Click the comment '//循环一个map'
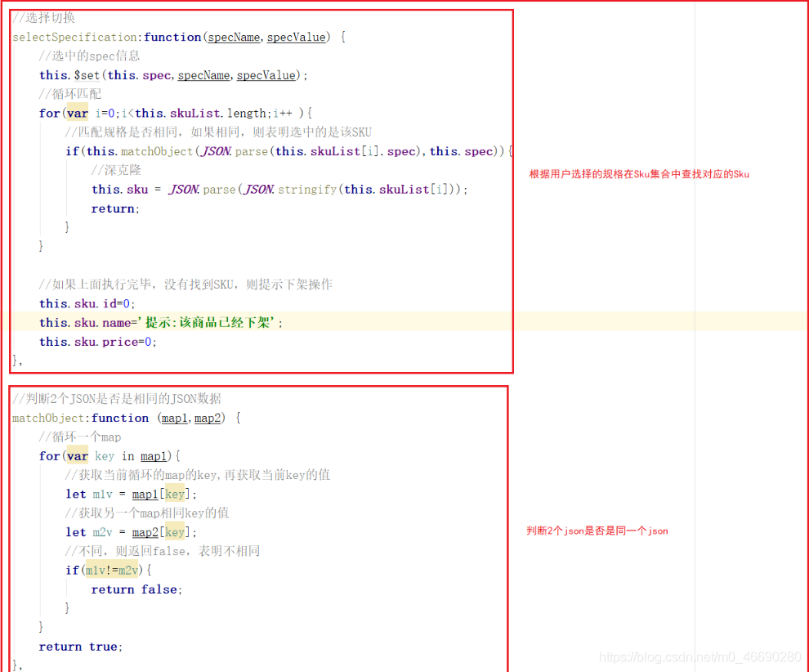809x672 pixels. click(80, 437)
